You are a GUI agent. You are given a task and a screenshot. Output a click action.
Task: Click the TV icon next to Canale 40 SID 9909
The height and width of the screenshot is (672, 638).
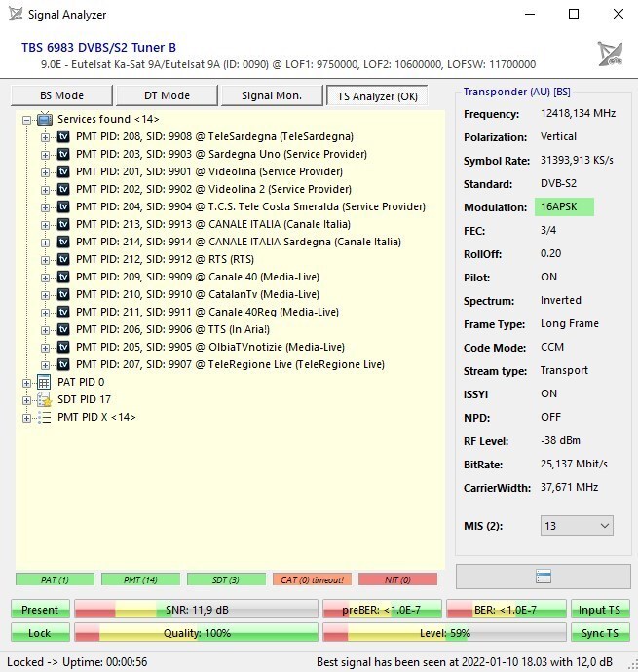click(63, 278)
